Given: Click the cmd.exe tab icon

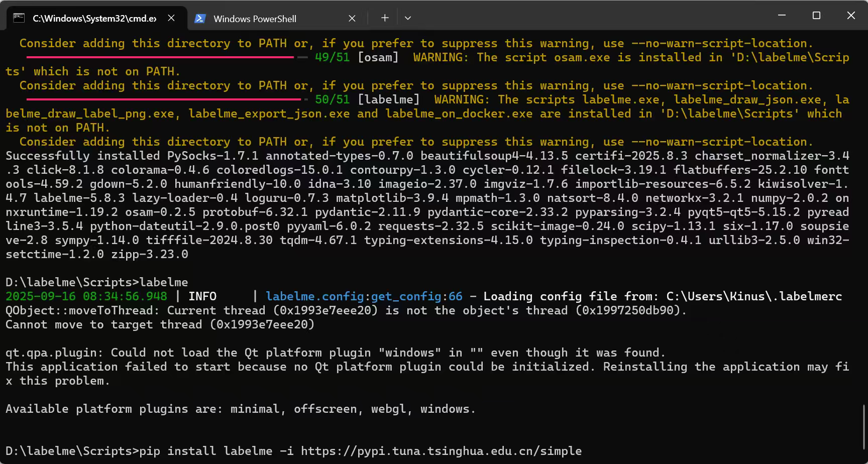Looking at the screenshot, I should coord(19,18).
